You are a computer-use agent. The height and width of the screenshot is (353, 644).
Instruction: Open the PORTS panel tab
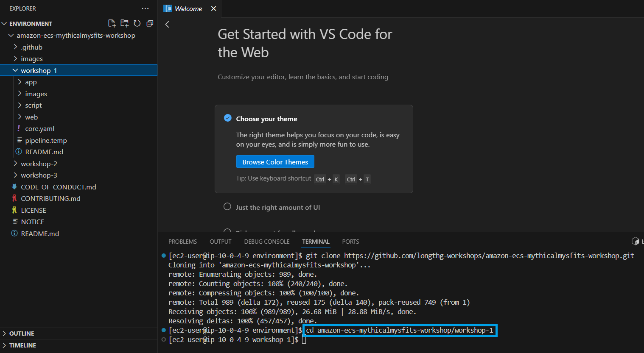coord(350,242)
